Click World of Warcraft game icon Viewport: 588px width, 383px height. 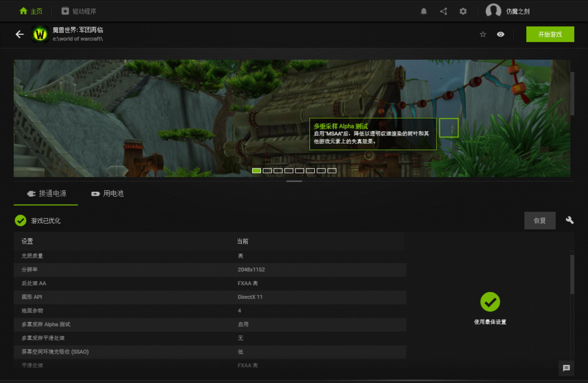click(40, 34)
